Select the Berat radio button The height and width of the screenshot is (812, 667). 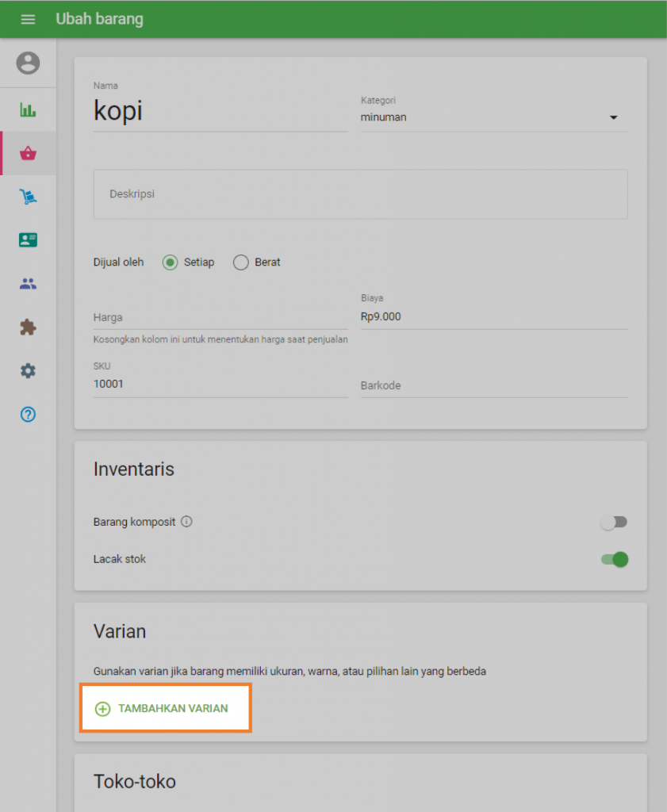241,262
